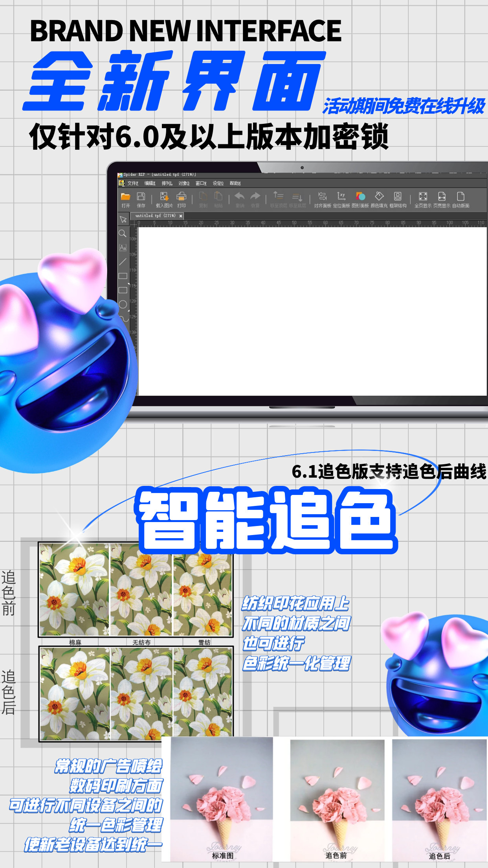The height and width of the screenshot is (868, 488).
Task: Click the 无纺布 fabric label
Action: [141, 642]
